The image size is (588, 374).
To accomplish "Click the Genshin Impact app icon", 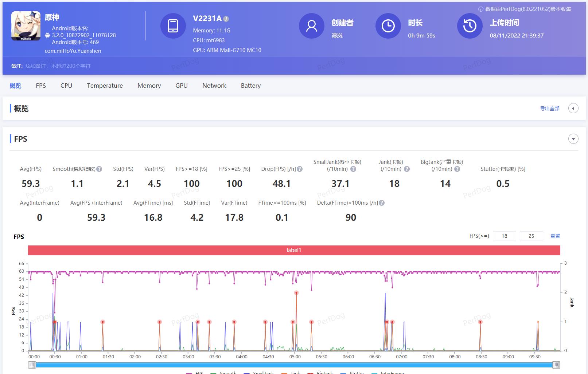I will (x=25, y=26).
